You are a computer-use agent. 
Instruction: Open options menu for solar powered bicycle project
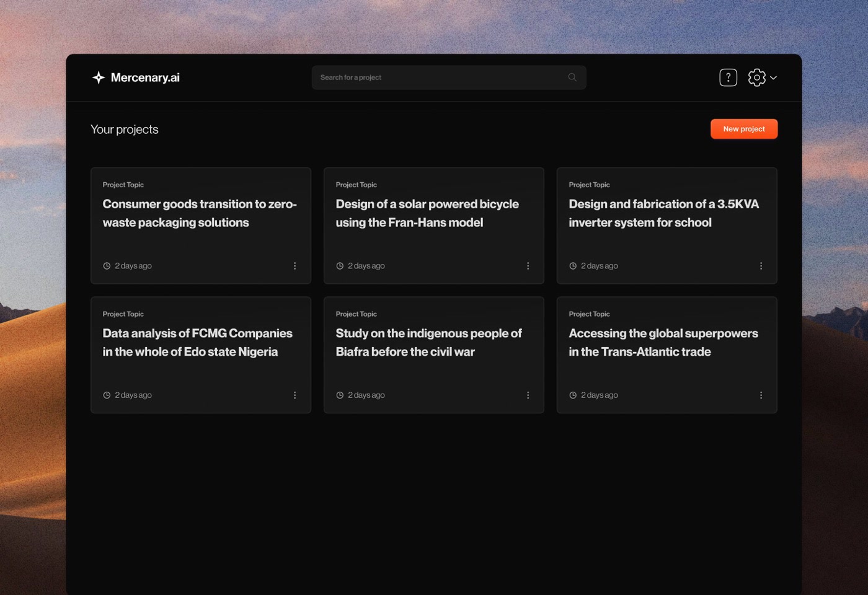tap(528, 266)
